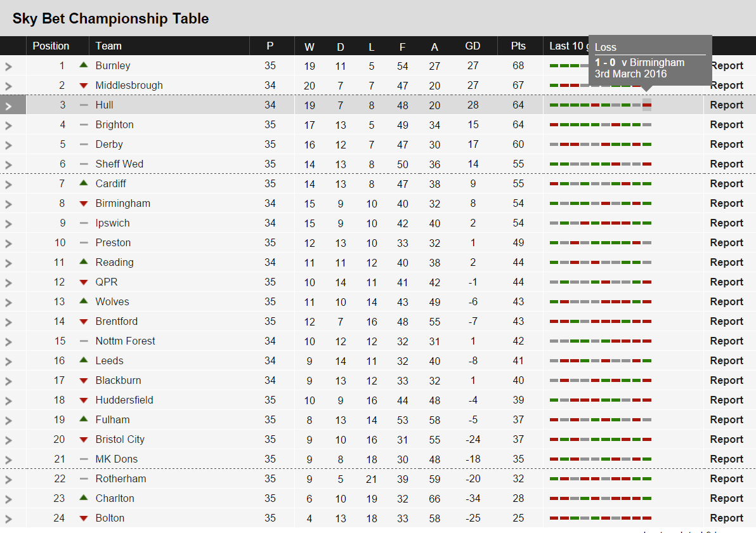
Task: Click Charlton's green up arrow icon
Action: coord(83,497)
